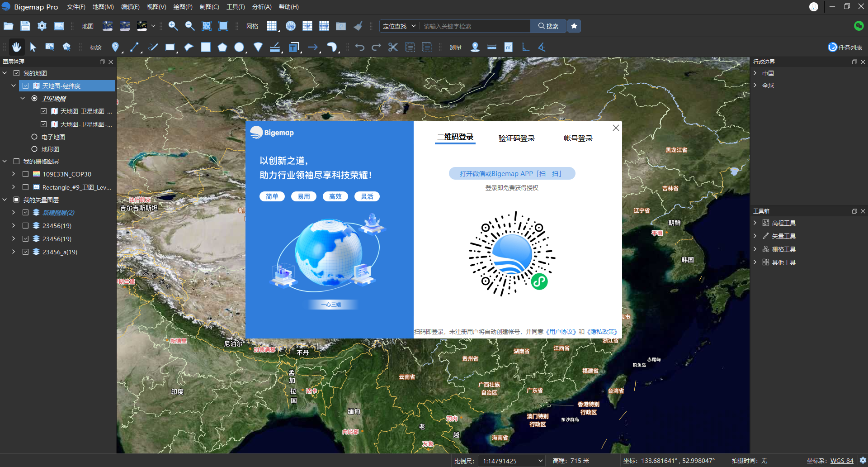Click the keyword search input field

pos(475,26)
